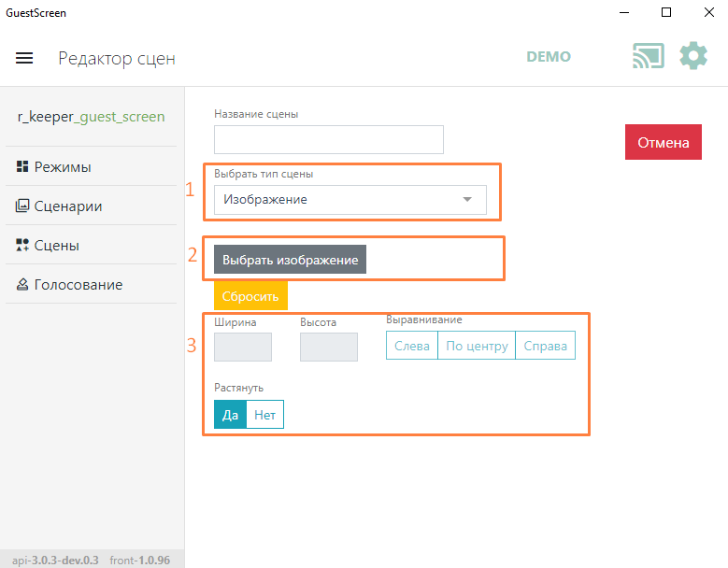Go to the Сценарии menu item
Viewport: 728px width, 568px height.
68,206
